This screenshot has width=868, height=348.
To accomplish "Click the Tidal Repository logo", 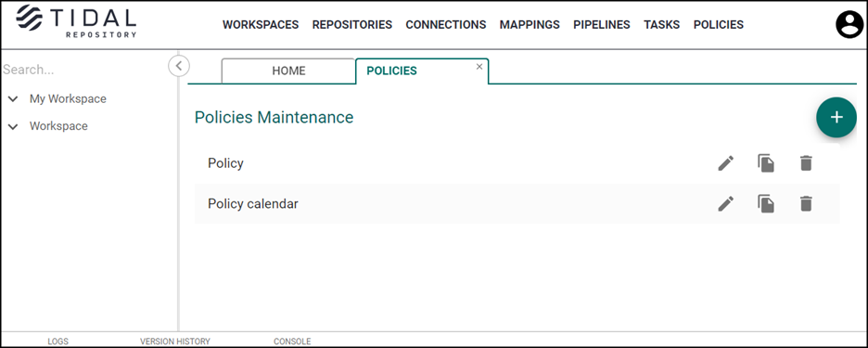I will tap(76, 21).
